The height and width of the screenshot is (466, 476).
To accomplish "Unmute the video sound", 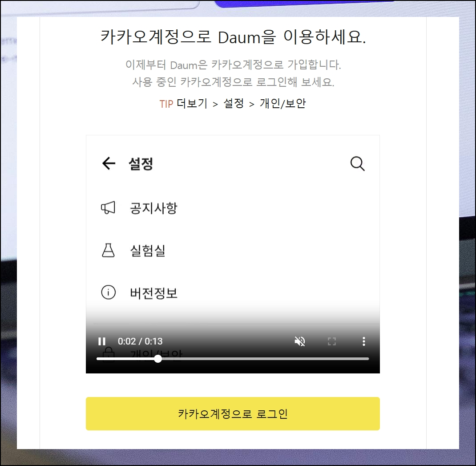I will (x=300, y=341).
